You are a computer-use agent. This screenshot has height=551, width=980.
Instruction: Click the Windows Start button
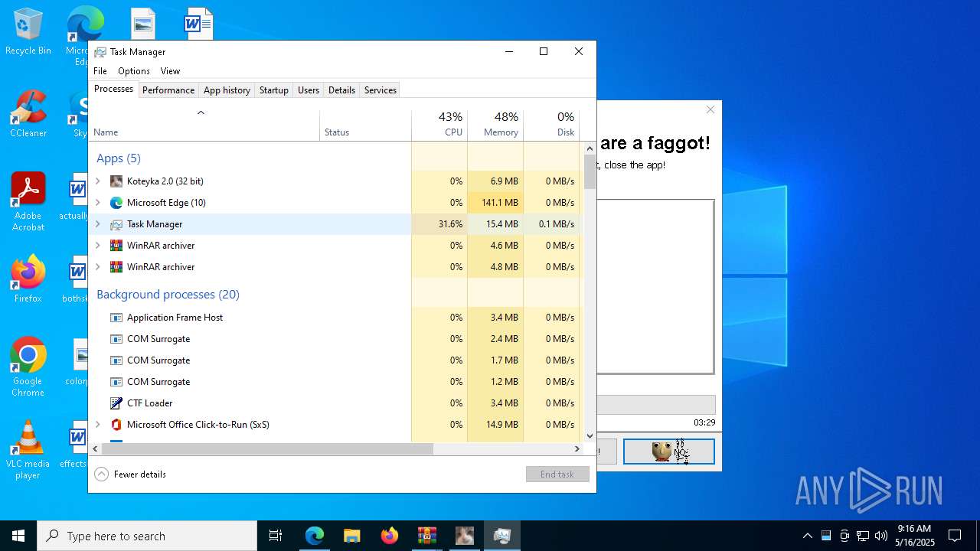coord(18,536)
